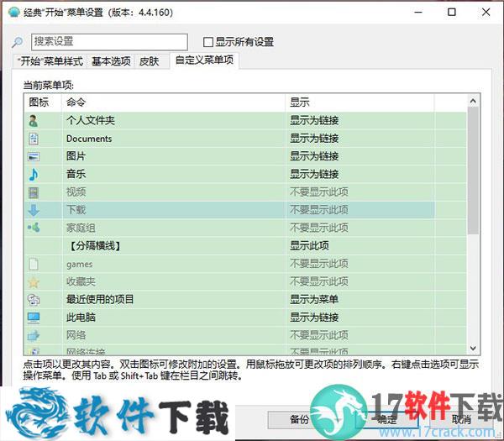
Task: Select the 视频 command
Action: [76, 192]
